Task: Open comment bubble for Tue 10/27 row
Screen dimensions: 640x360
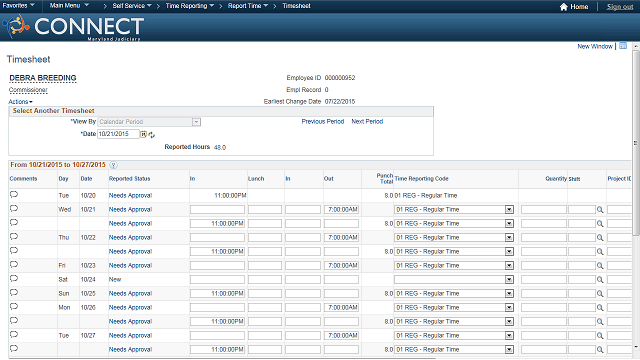Action: coord(14,335)
